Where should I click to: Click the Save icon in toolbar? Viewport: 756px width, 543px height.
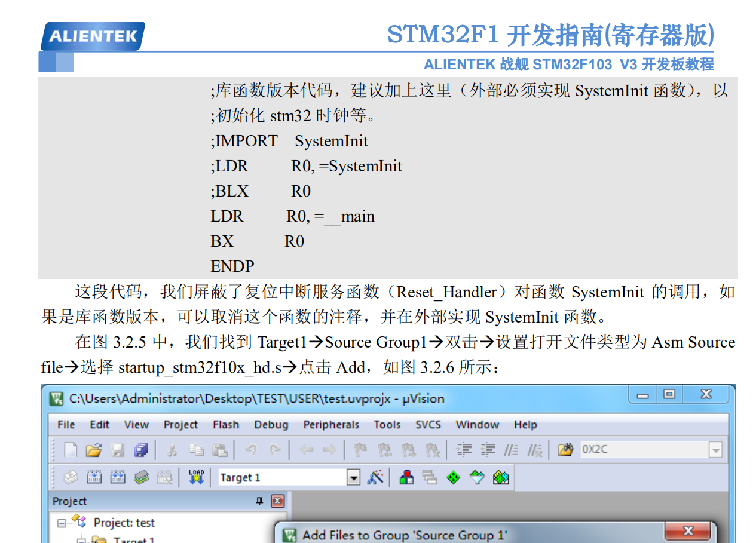click(118, 450)
